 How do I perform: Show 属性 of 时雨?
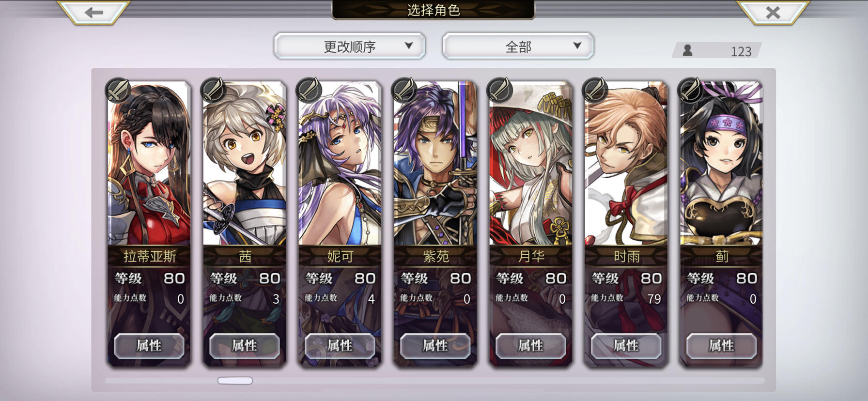point(626,346)
